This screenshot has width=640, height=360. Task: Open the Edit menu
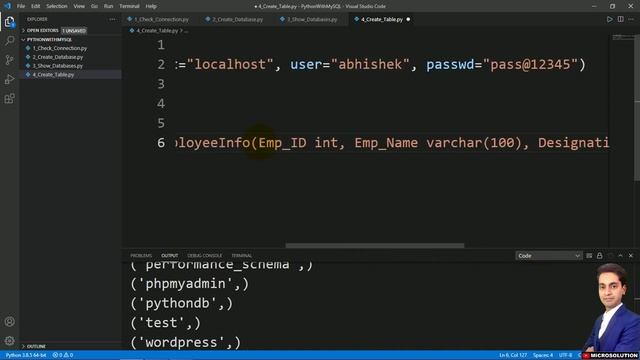click(36, 6)
